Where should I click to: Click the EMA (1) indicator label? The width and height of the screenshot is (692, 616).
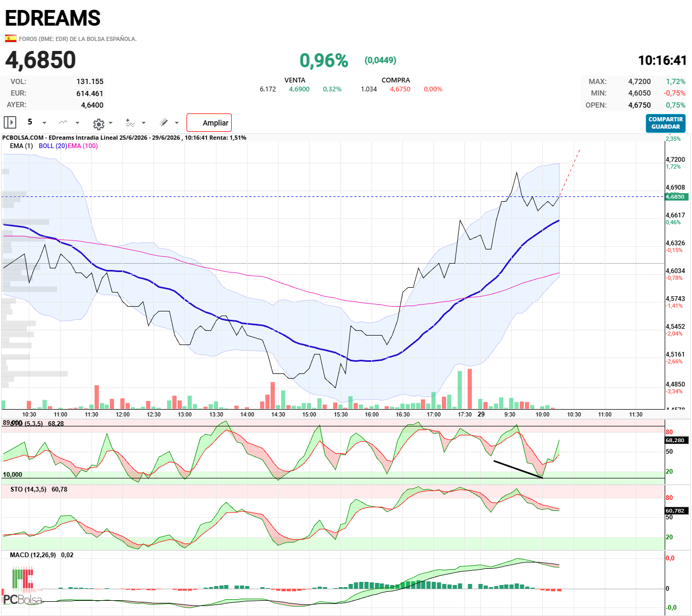(21, 146)
